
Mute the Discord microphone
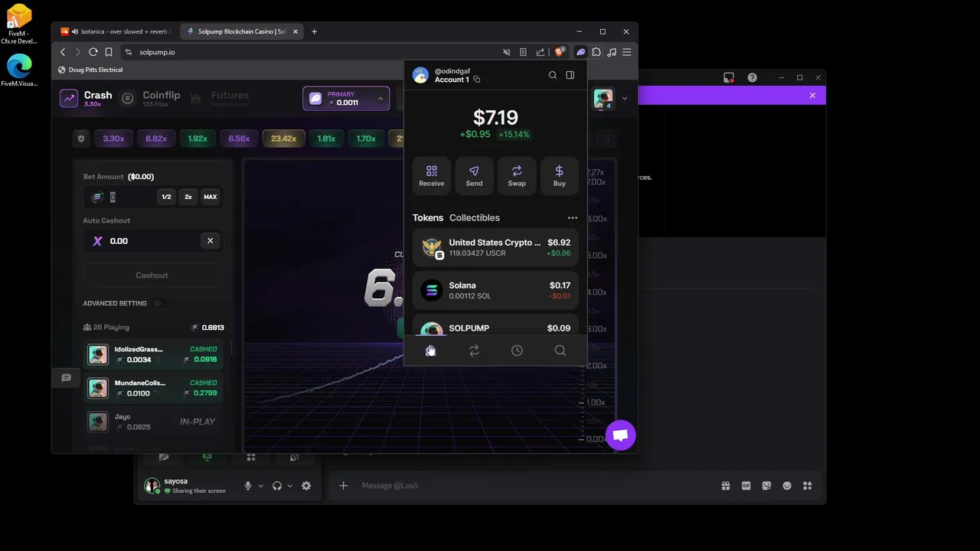point(247,486)
